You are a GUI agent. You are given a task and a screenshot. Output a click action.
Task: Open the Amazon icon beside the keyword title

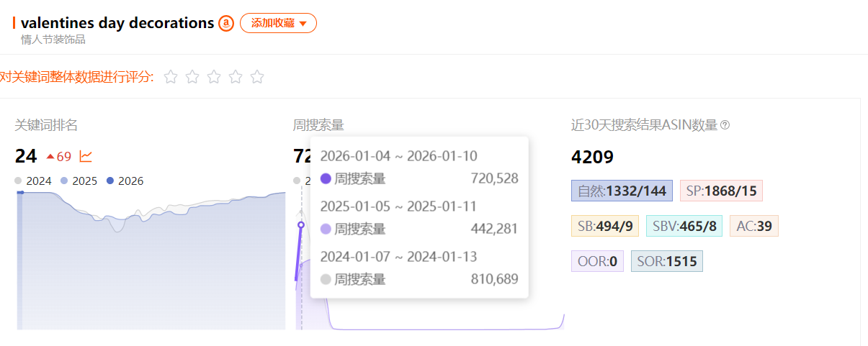point(226,23)
